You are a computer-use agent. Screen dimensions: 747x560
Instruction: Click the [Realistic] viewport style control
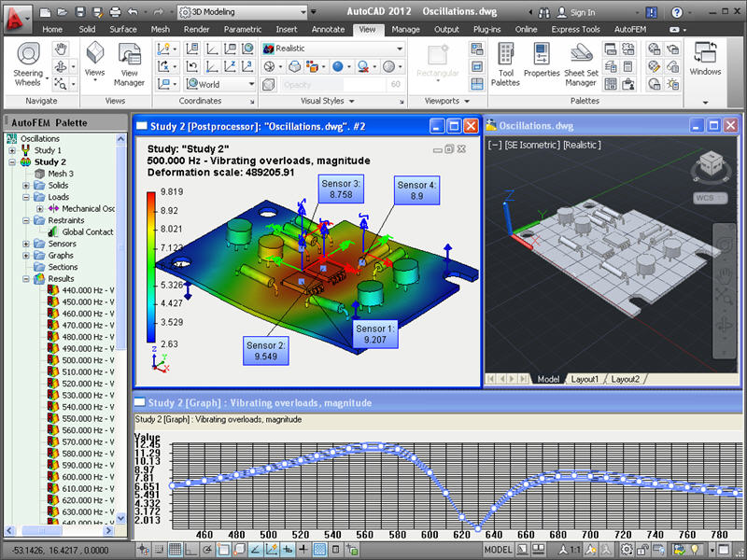tap(582, 145)
